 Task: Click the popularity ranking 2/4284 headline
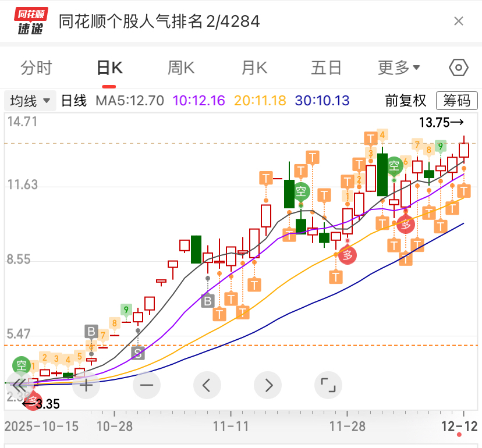point(160,21)
